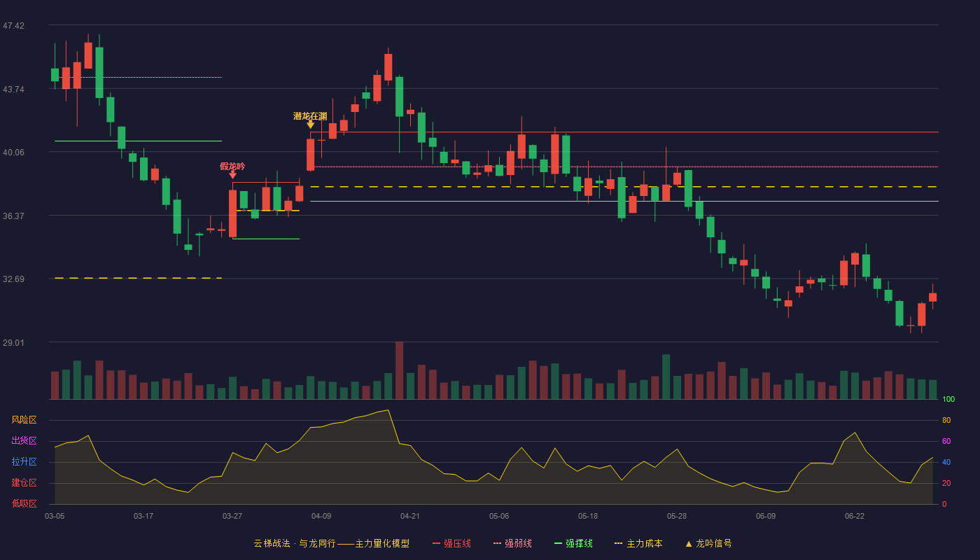Image resolution: width=980 pixels, height=560 pixels.
Task: Click the 40.06 price axis label
Action: 13,153
